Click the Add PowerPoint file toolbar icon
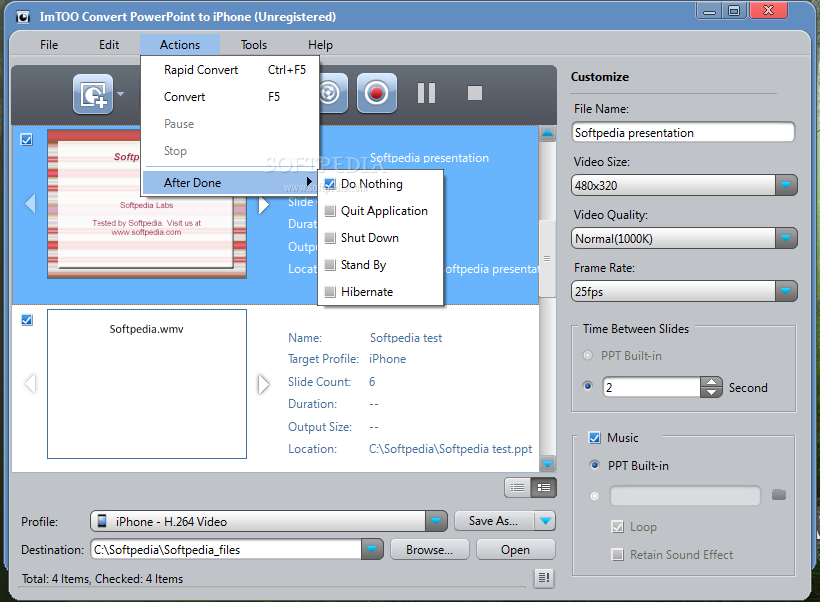Screen dimensions: 820x602 coord(93,94)
